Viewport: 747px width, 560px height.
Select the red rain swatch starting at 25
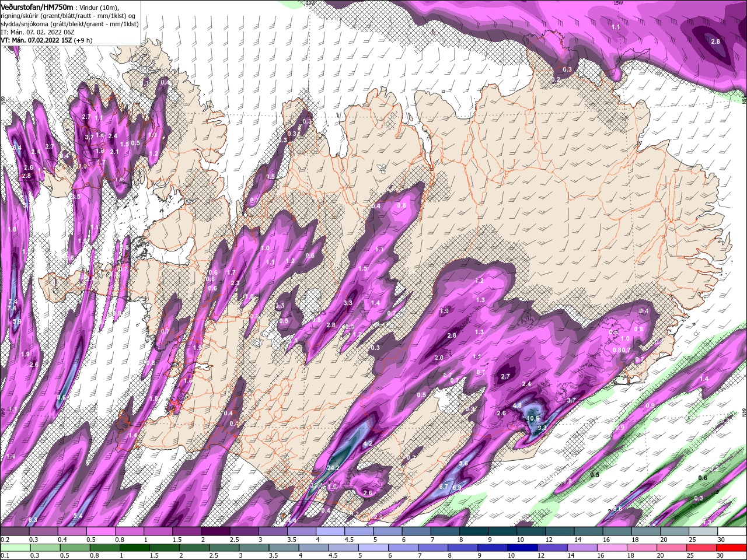pyautogui.click(x=701, y=548)
